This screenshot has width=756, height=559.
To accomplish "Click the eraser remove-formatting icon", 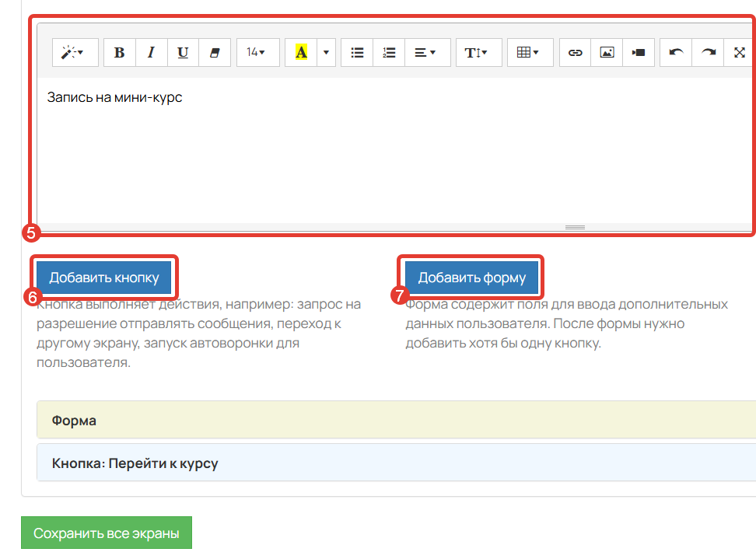I will click(215, 53).
